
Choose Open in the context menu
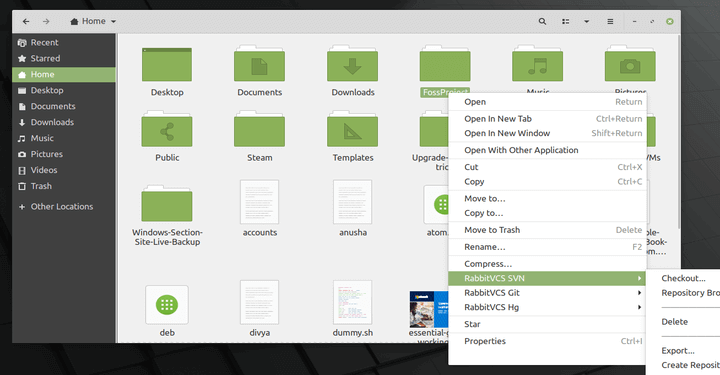(x=547, y=102)
